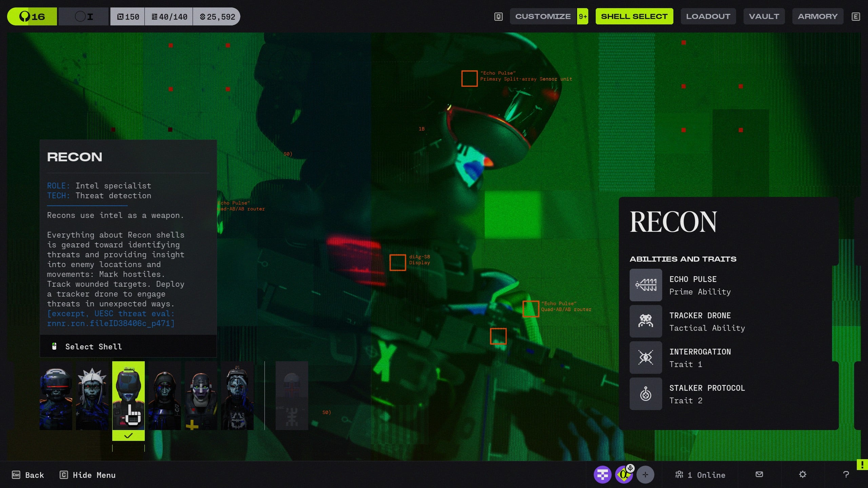Open the 1 Online friends list

pyautogui.click(x=700, y=475)
